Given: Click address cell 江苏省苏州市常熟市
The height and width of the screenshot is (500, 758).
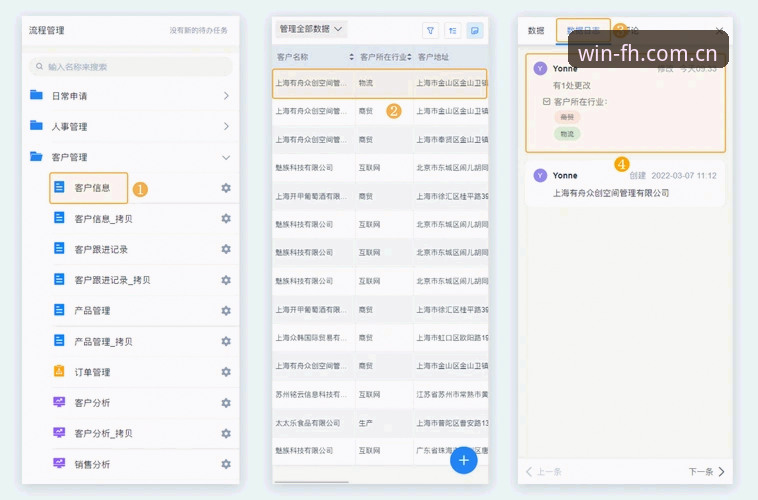Looking at the screenshot, I should [x=452, y=394].
